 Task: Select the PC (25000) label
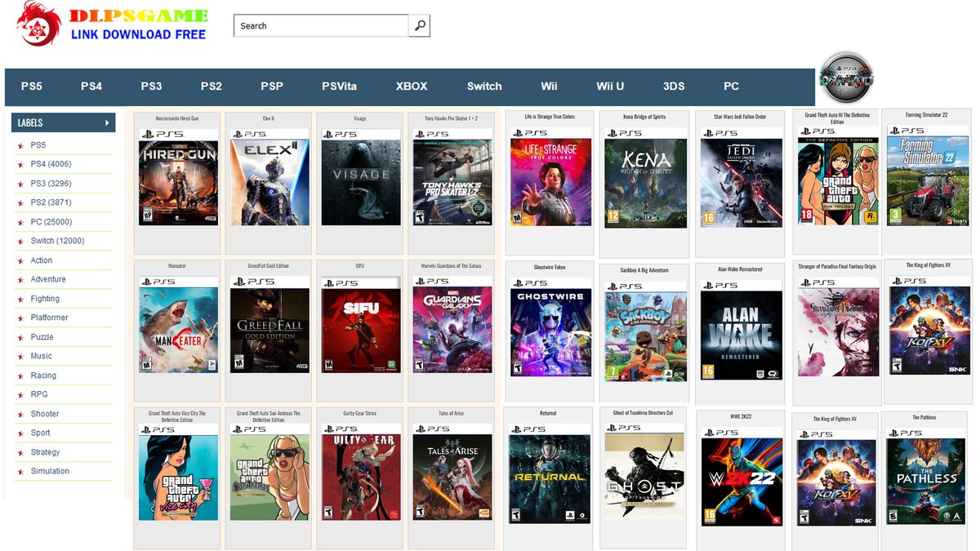point(51,222)
